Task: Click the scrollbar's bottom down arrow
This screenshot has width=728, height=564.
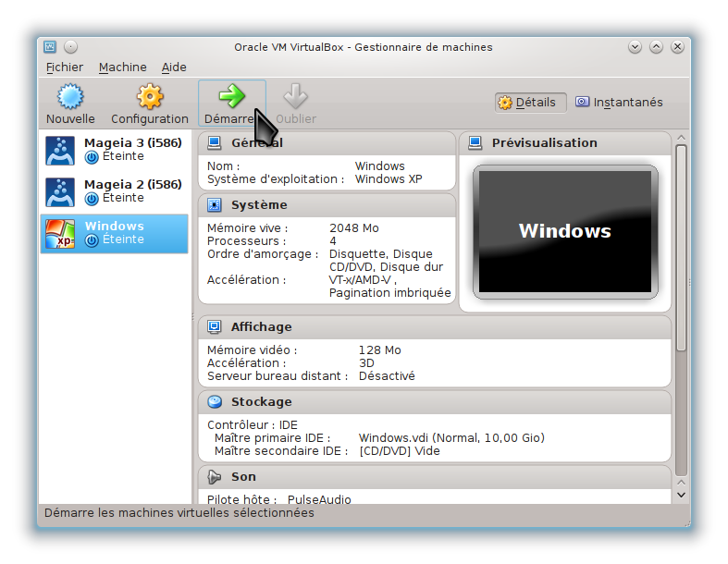Action: point(681,496)
